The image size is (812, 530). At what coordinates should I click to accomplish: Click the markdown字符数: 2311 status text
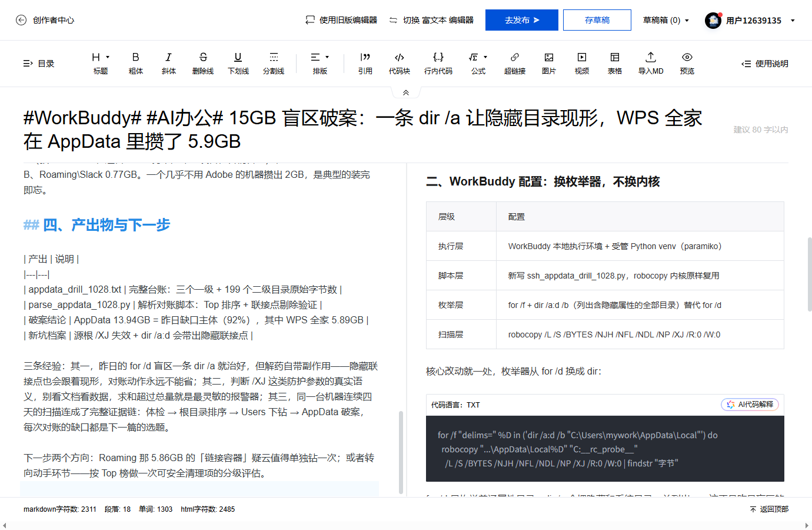pos(60,509)
